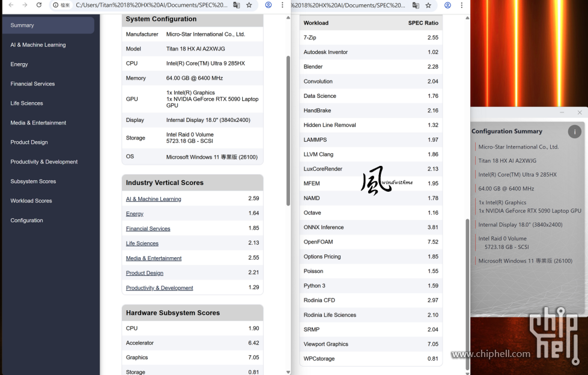Follow the Productivity & Development link in the scores table

pos(159,288)
